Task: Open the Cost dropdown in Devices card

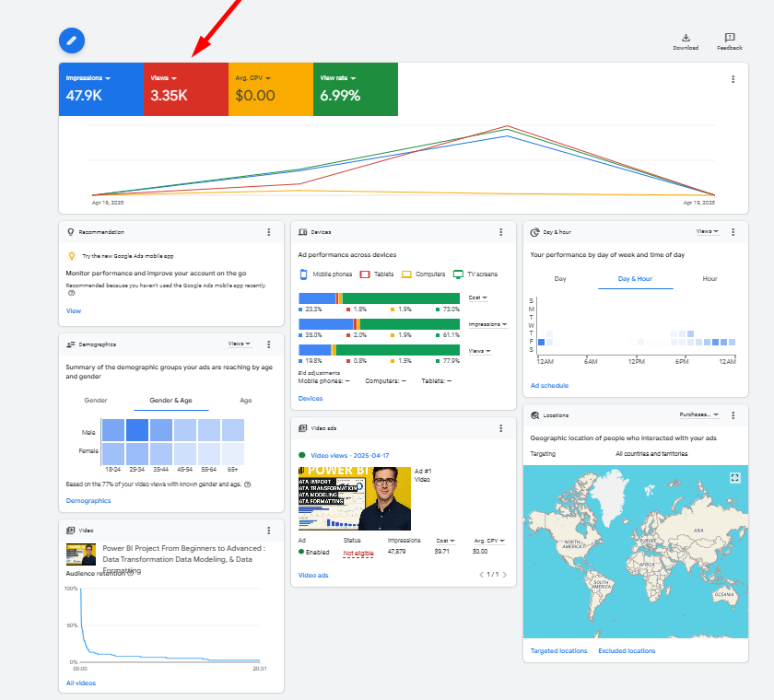Action: coord(477,297)
